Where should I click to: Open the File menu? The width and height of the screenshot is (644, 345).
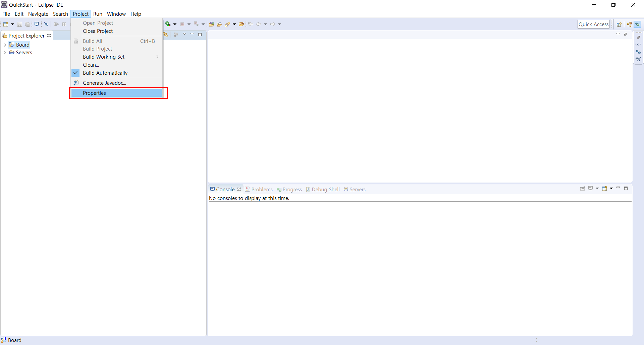[6, 14]
